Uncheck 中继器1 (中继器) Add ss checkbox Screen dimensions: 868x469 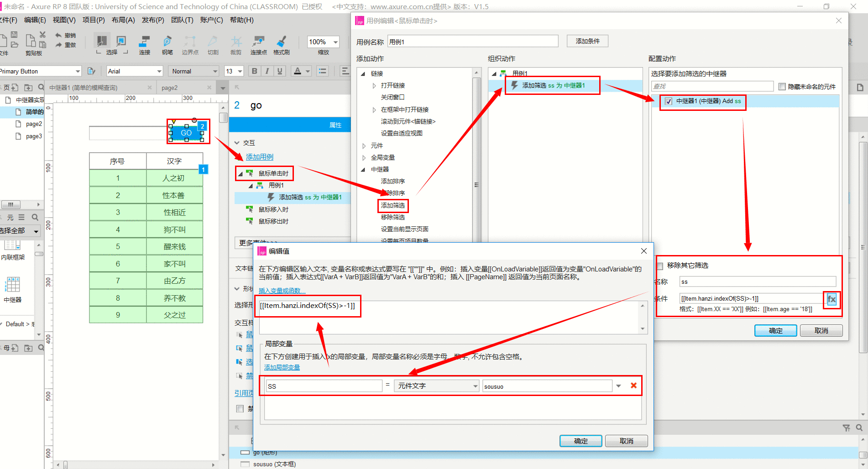(668, 101)
